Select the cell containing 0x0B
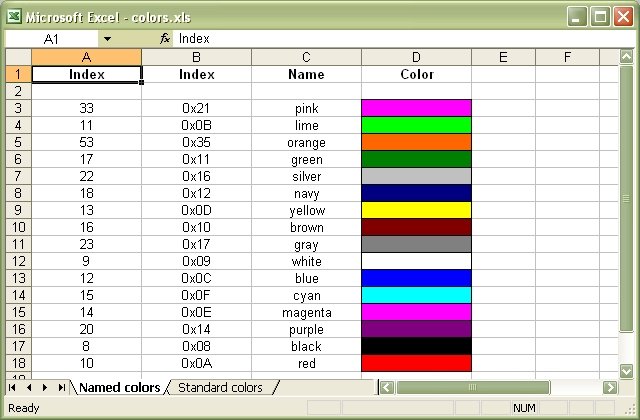 [x=196, y=125]
